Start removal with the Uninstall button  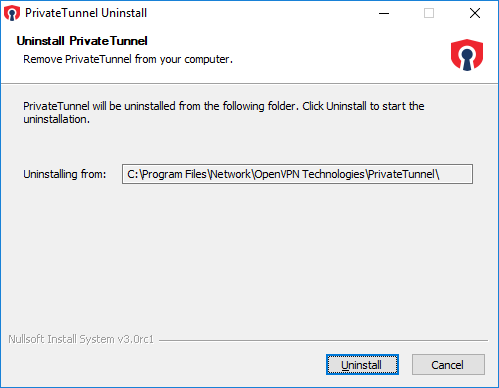click(x=362, y=364)
